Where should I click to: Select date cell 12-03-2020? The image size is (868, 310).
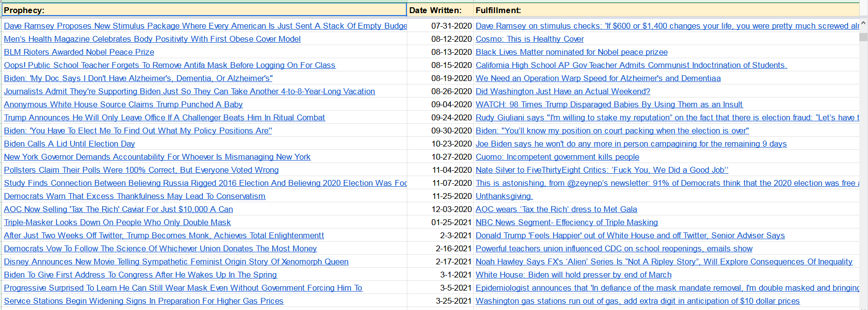440,210
